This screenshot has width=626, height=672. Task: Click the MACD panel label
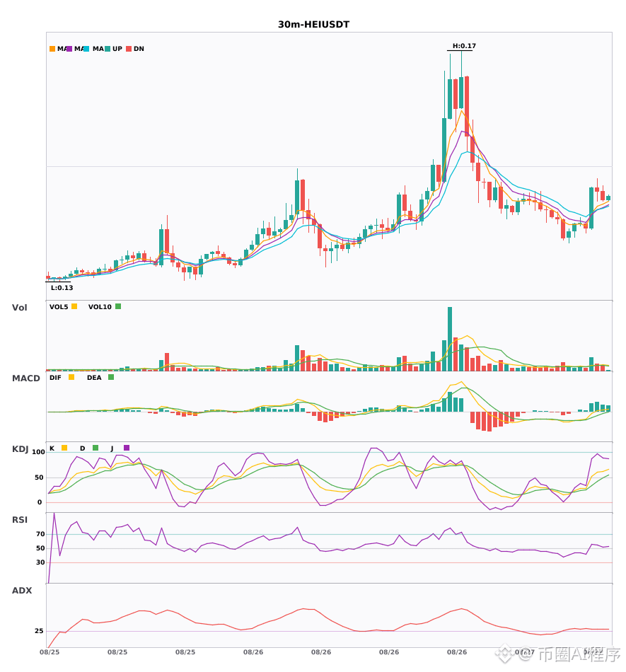(25, 378)
